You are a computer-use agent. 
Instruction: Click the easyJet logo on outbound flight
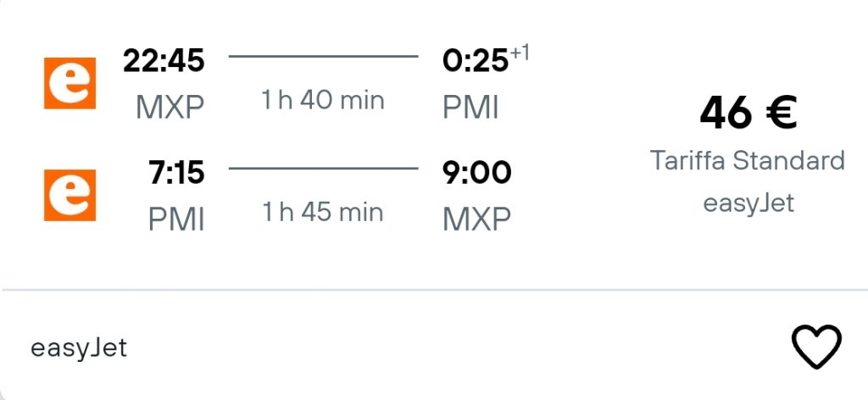70,83
